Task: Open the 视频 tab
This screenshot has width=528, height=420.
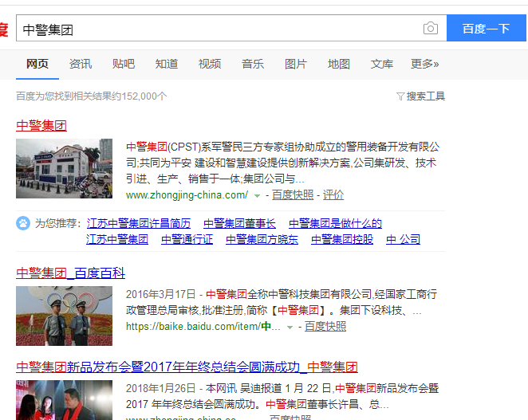Action: 210,64
